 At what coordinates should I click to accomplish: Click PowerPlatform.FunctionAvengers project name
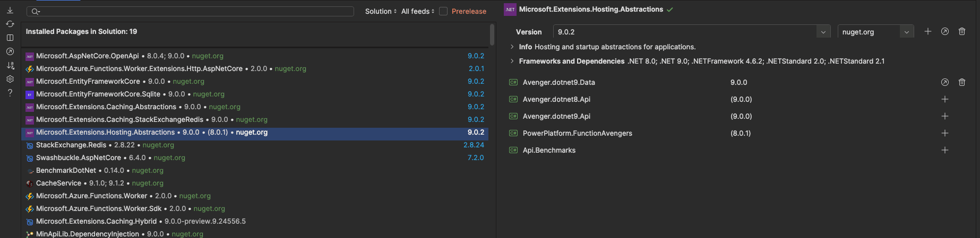tap(578, 133)
